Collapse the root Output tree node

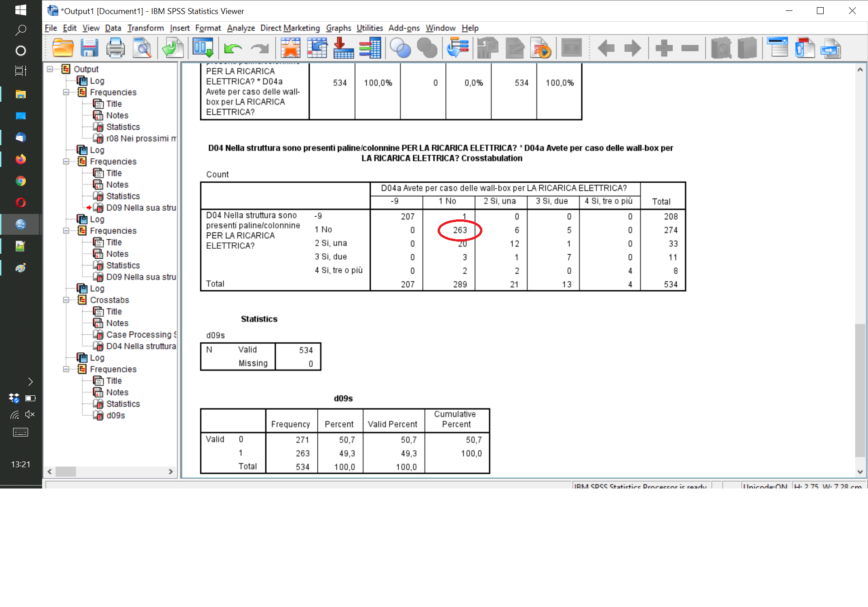50,69
